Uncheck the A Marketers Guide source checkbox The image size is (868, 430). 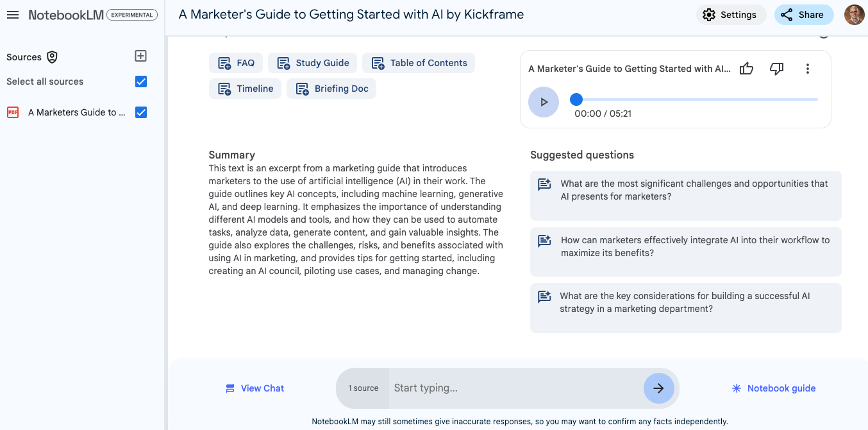[141, 112]
